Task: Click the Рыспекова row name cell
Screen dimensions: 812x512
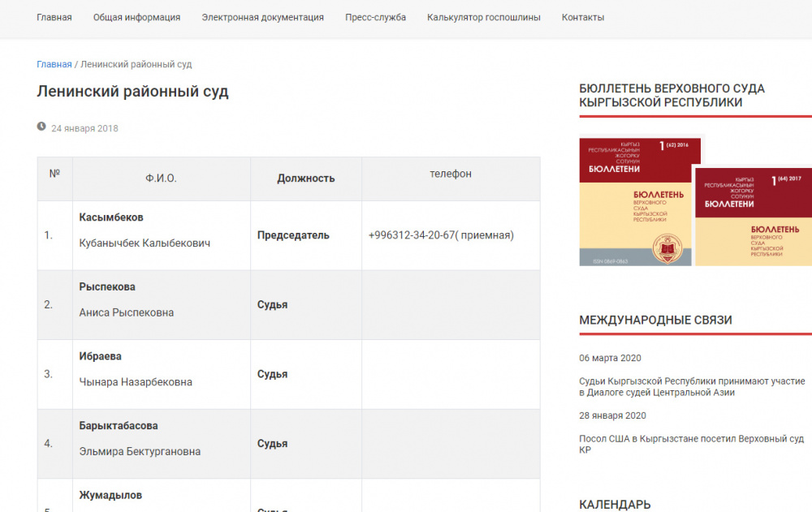Action: [x=107, y=287]
